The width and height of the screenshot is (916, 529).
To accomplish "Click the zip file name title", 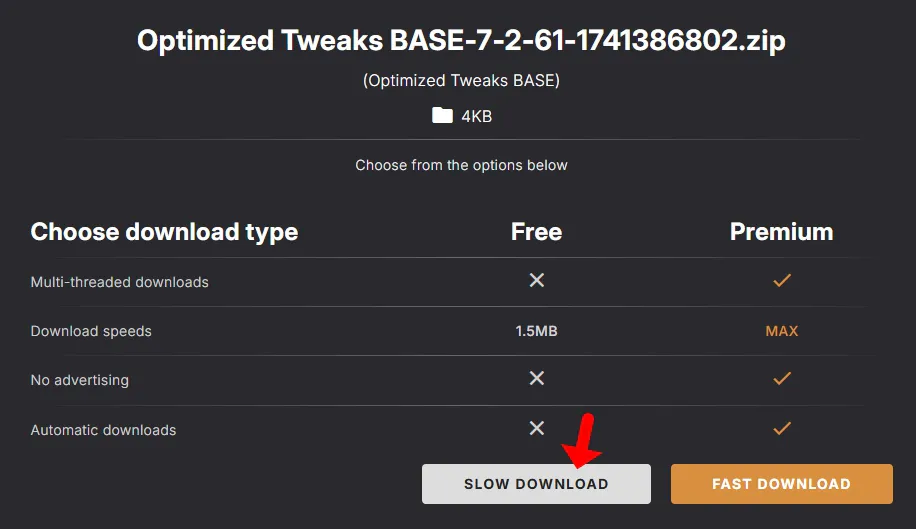I will 461,41.
